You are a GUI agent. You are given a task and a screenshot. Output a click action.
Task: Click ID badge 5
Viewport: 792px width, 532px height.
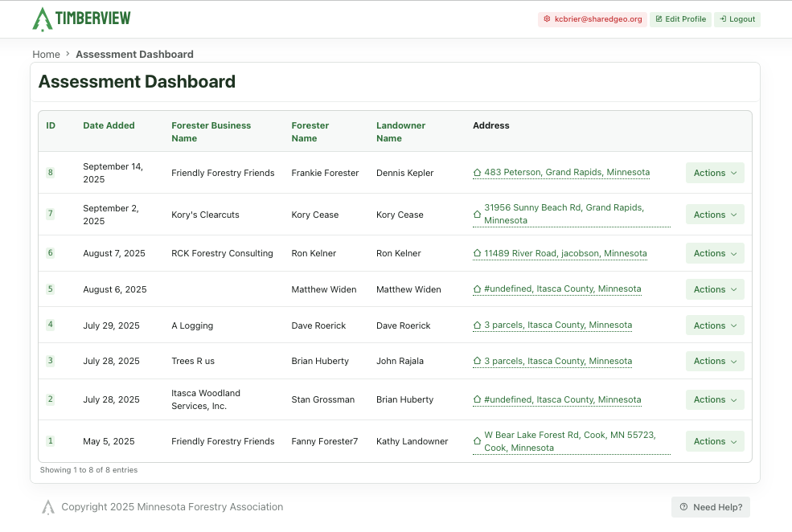click(x=51, y=289)
